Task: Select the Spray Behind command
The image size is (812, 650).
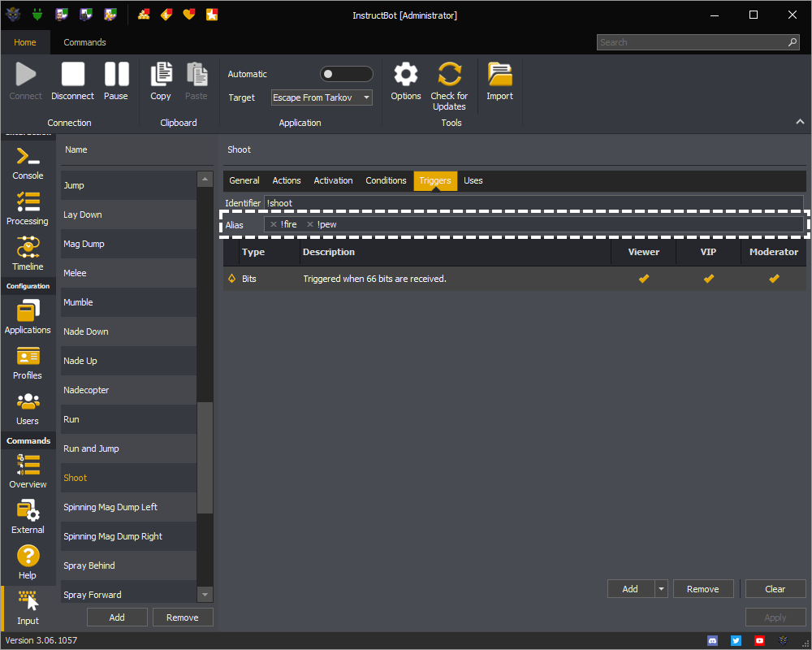Action: click(x=128, y=565)
